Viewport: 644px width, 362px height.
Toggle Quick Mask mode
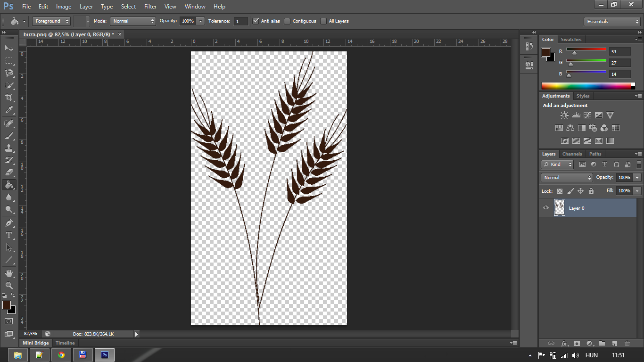coord(9,321)
